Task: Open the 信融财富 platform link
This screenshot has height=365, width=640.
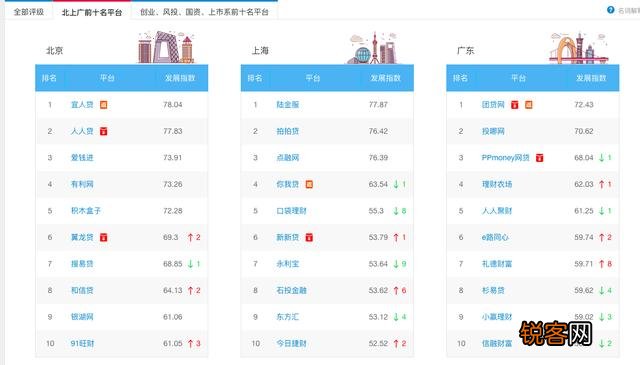Action: [497, 344]
